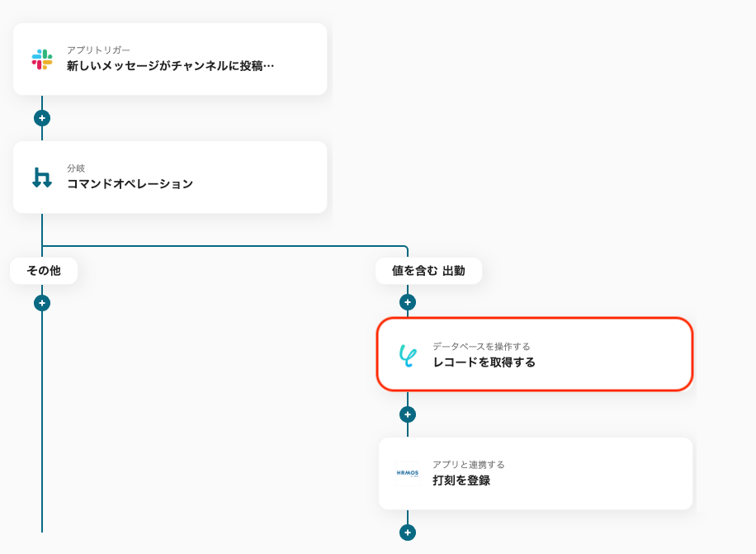The height and width of the screenshot is (554, 756).
Task: Click the plus icon under the その他 branch
Action: coord(41,302)
